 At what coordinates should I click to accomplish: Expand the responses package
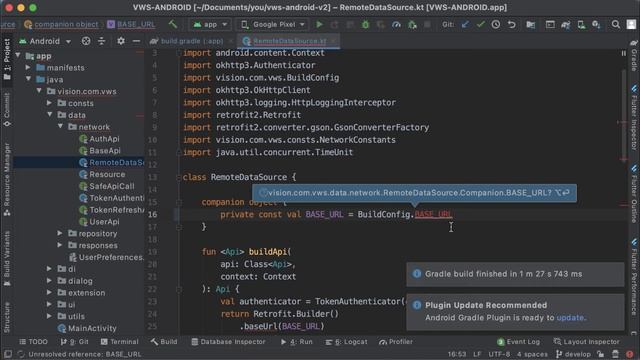coord(60,245)
